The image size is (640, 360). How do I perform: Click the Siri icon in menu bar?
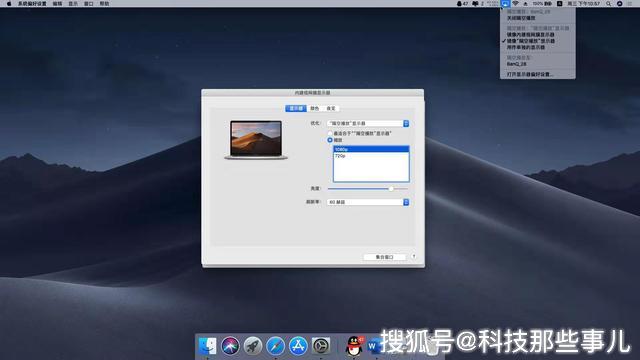tap(620, 3)
